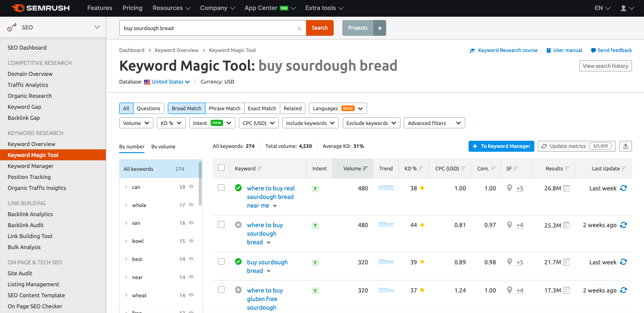This screenshot has width=644, height=313.
Task: Click the plus icon beside 'where to buy sourdough bread'
Action: pyautogui.click(x=238, y=225)
